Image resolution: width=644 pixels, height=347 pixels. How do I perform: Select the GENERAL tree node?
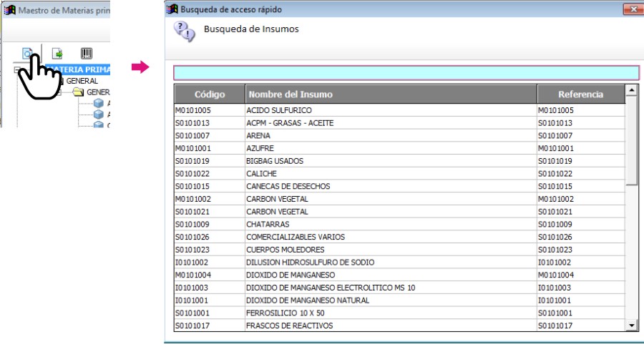(x=82, y=81)
